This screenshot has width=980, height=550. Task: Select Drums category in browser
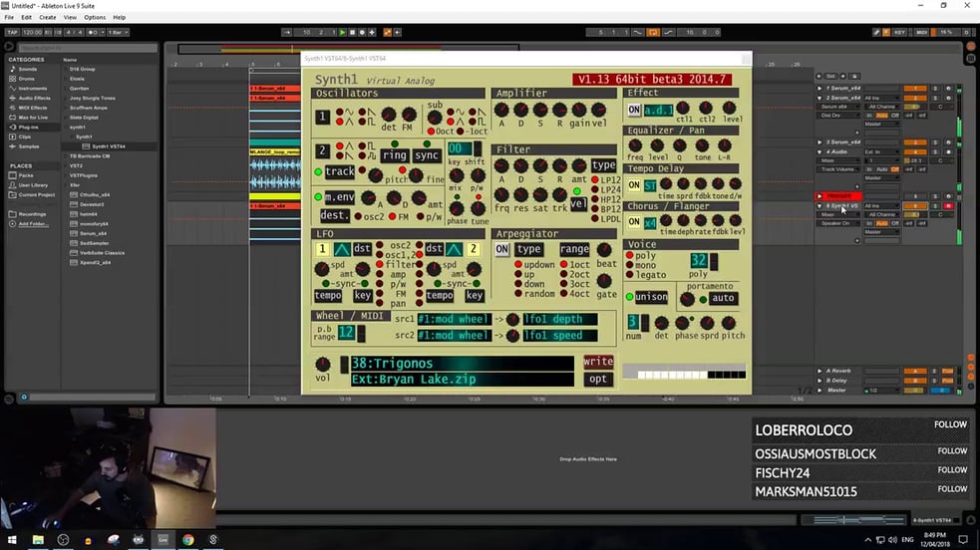click(26, 79)
